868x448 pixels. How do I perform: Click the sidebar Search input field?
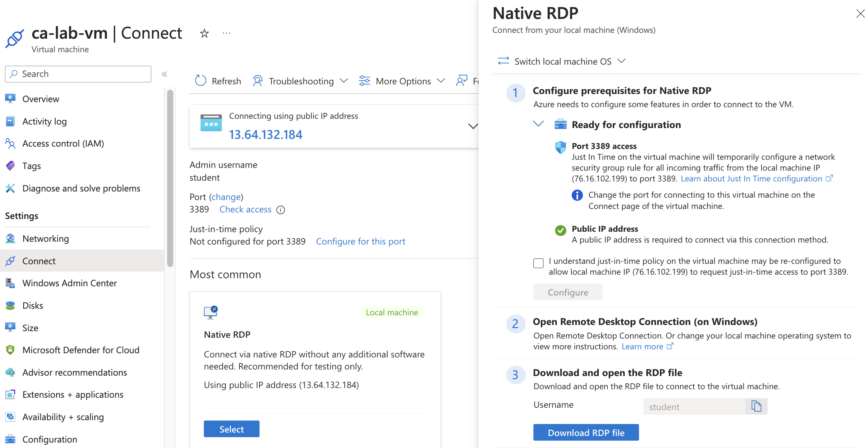(78, 74)
